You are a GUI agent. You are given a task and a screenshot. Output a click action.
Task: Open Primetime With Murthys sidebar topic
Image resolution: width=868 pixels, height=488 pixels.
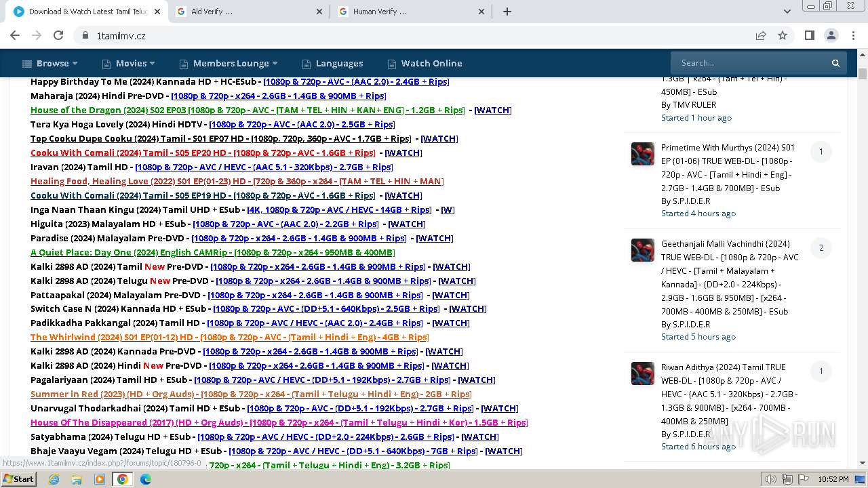pos(728,167)
